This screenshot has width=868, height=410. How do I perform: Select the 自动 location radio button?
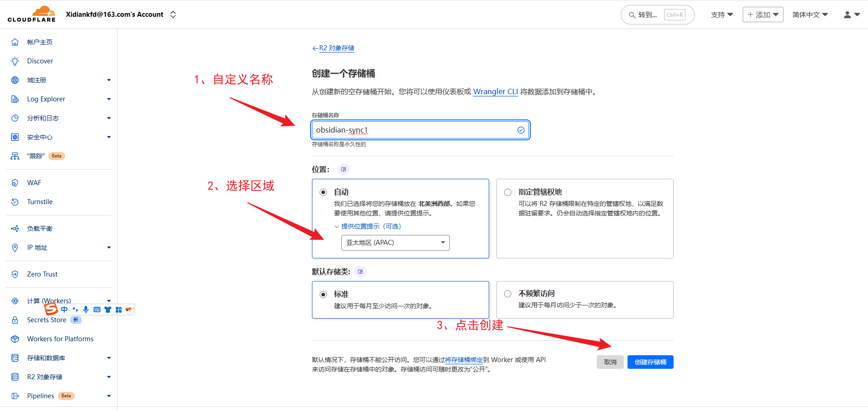323,192
